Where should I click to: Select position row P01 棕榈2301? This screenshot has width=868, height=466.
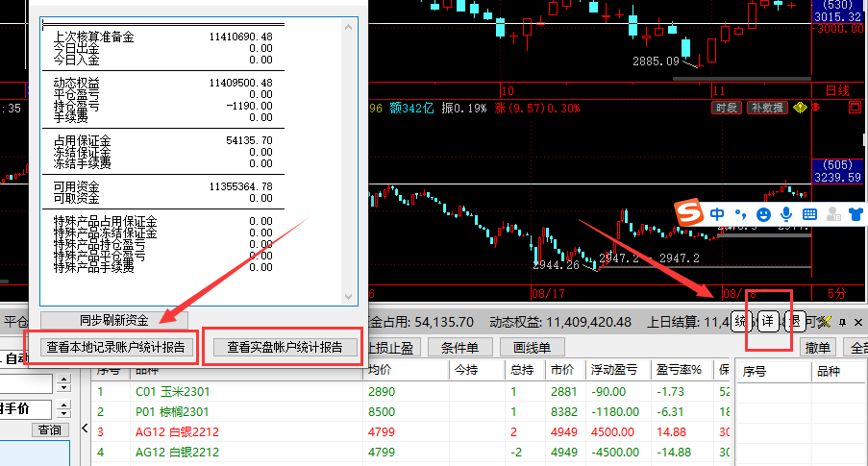tap(410, 412)
